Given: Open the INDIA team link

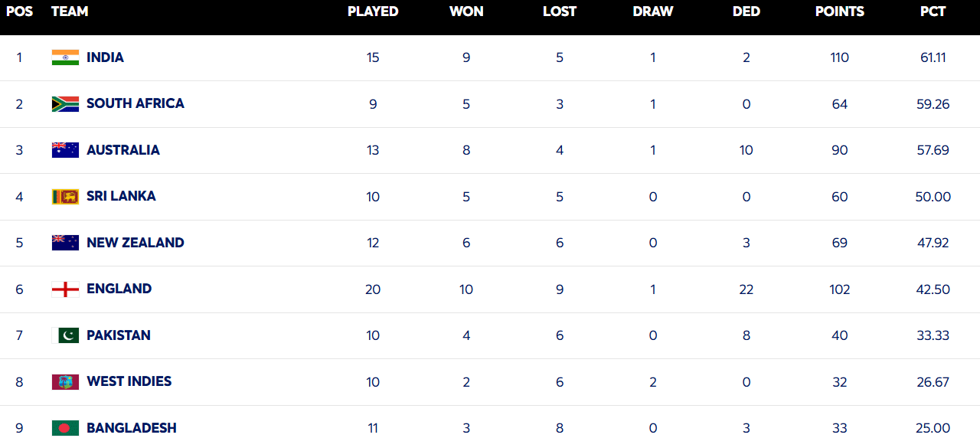Looking at the screenshot, I should point(105,57).
